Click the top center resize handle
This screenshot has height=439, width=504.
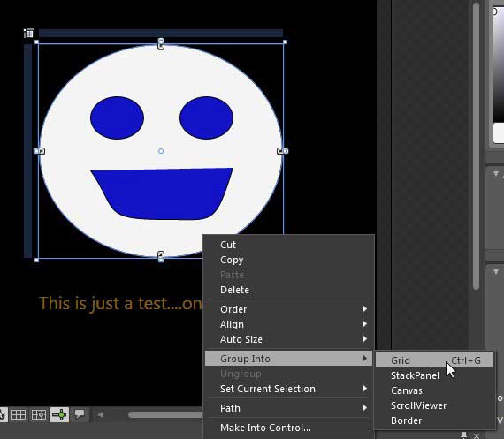coord(161,43)
